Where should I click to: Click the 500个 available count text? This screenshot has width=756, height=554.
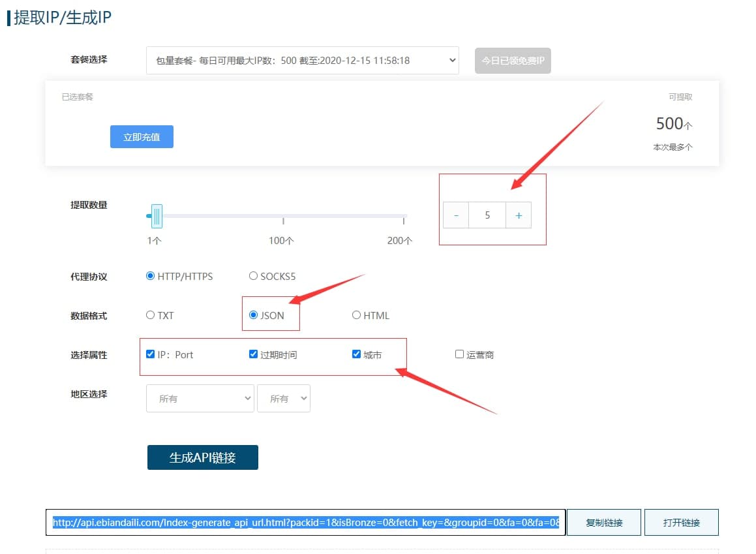(x=674, y=124)
